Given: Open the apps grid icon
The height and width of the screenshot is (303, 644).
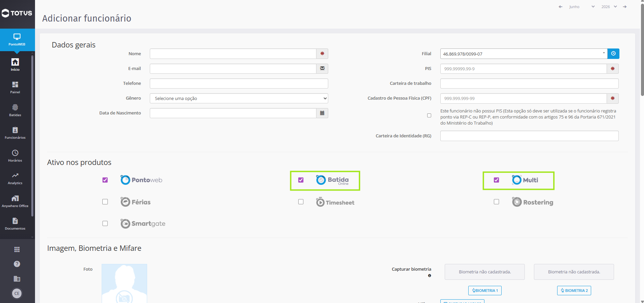Looking at the screenshot, I should [17, 249].
